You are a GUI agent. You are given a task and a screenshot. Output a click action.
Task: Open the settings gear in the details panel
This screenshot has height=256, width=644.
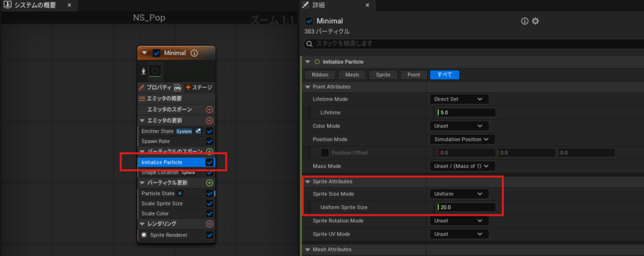click(535, 21)
